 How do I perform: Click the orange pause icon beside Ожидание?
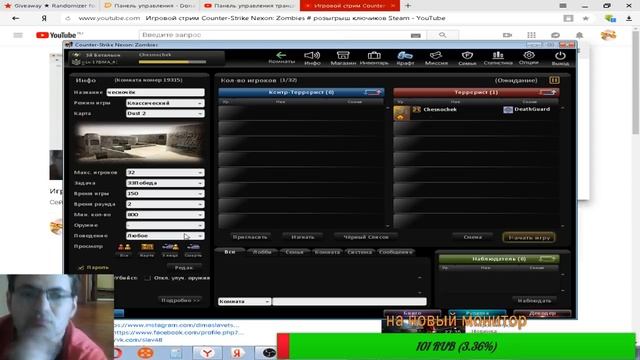[554, 80]
